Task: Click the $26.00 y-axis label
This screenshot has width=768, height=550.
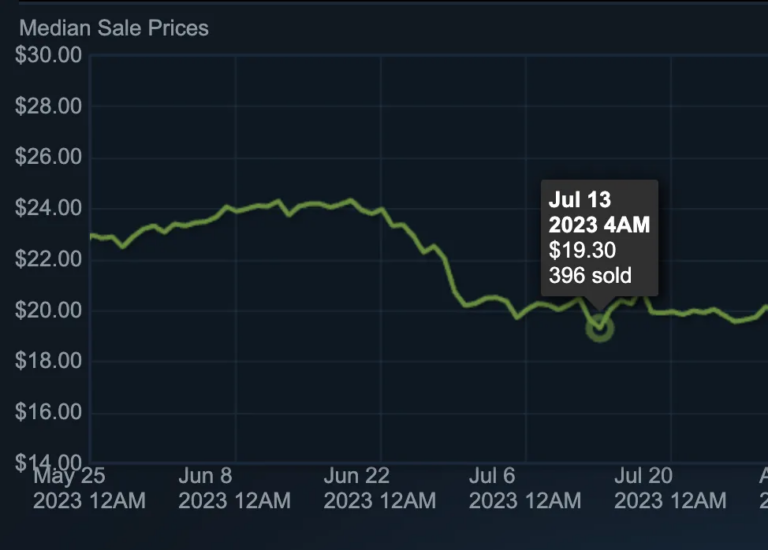Action: point(48,158)
